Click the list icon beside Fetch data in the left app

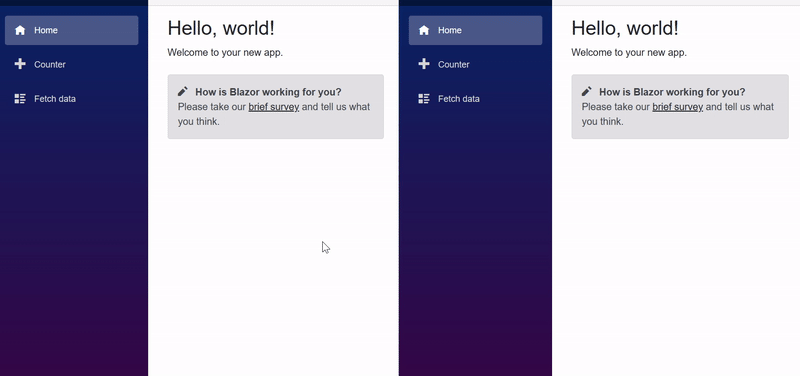pos(20,98)
